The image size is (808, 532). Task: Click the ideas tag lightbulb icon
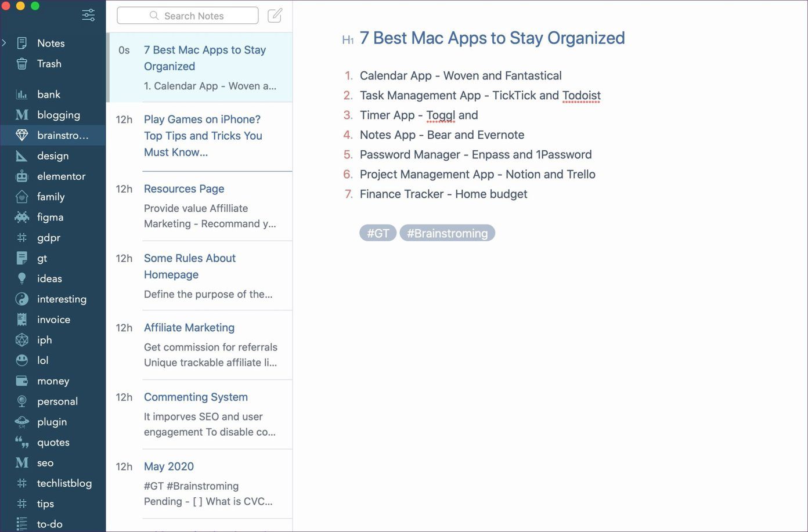pos(22,278)
